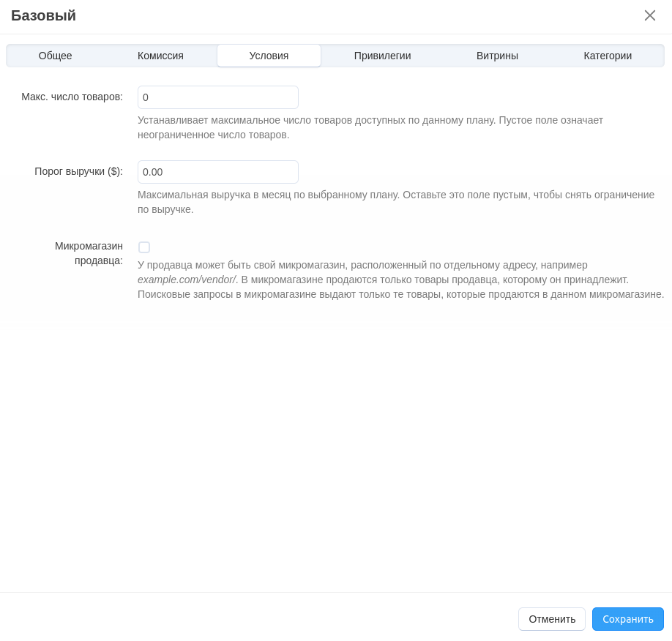Open the Комиссия tab

[160, 56]
